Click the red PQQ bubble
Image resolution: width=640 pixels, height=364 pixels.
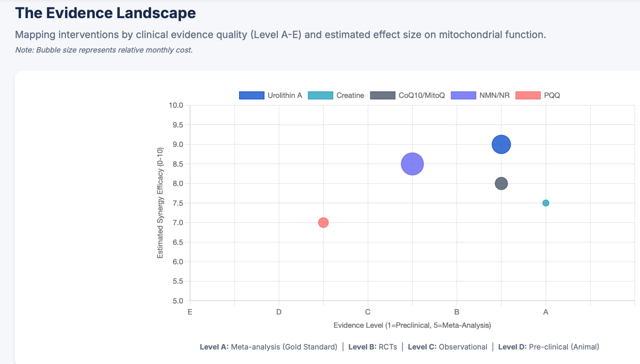pyautogui.click(x=323, y=223)
